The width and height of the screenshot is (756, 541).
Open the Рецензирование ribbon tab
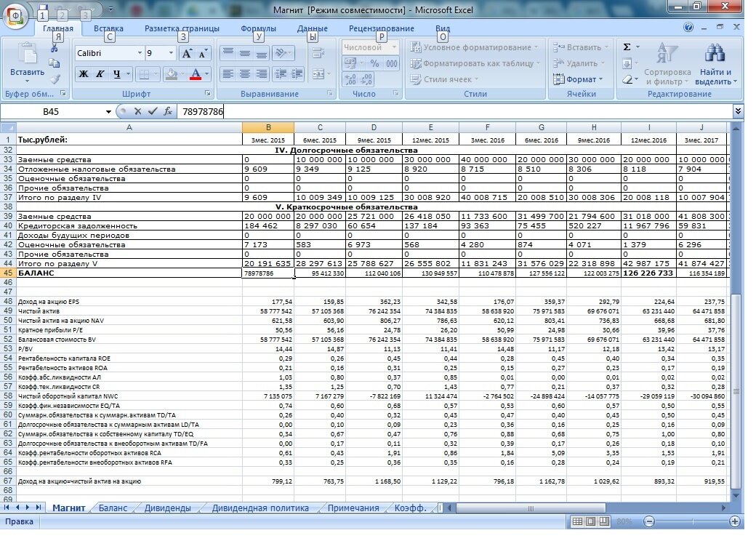[x=382, y=28]
